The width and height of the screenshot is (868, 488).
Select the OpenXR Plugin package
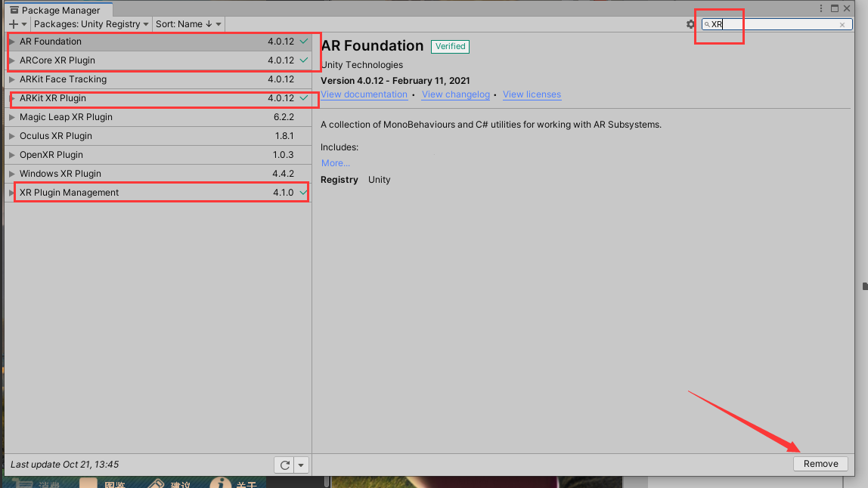pos(158,154)
